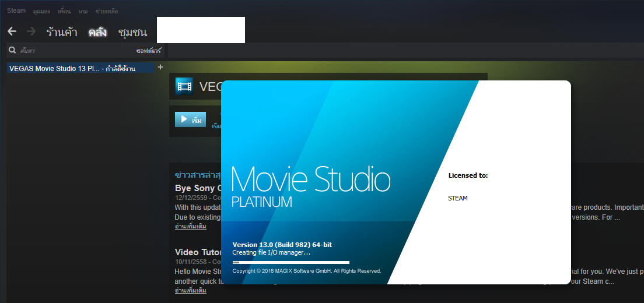
Task: Click the magnifier search icon
Action: click(x=12, y=51)
